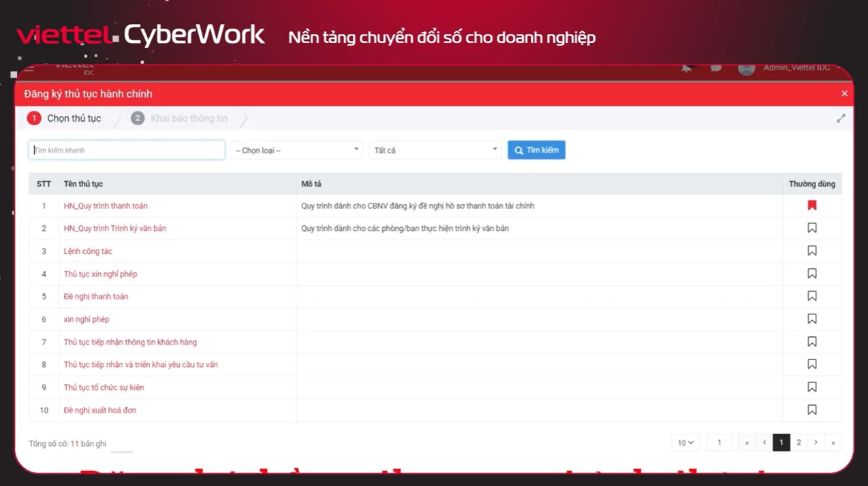Viewport: 868px width, 486px height.
Task: Open the page size 10 dropdown
Action: point(685,442)
